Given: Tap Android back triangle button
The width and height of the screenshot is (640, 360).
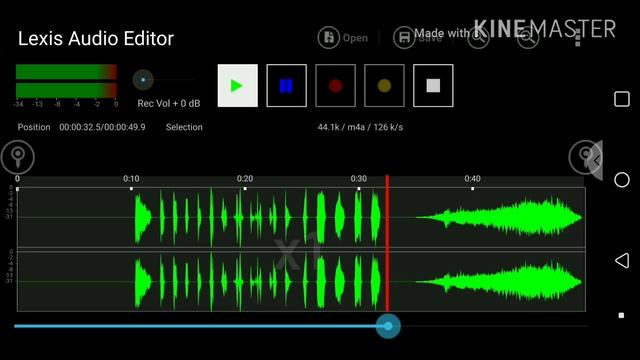Looking at the screenshot, I should point(622,260).
